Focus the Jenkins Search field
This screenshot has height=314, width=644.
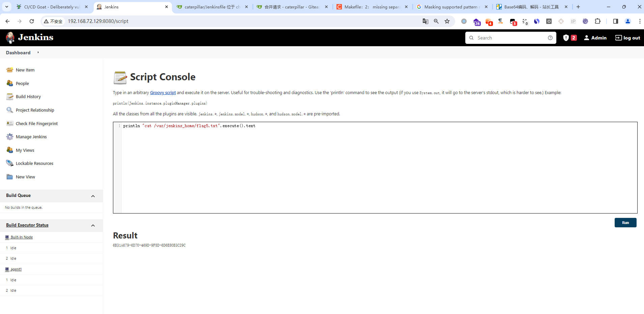click(511, 38)
